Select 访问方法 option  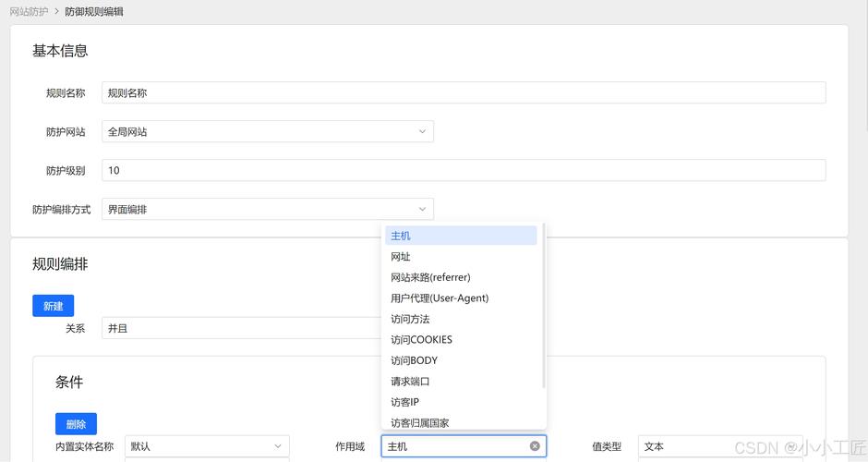pos(461,319)
